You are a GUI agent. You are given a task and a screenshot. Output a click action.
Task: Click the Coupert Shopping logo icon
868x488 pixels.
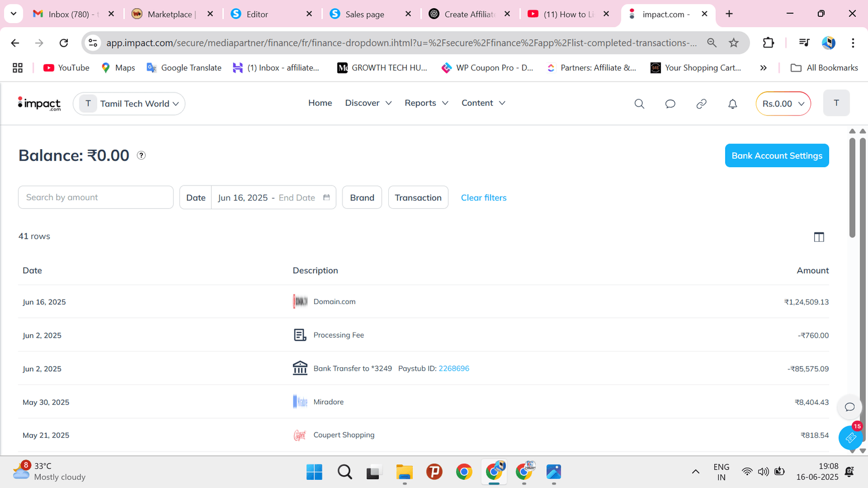tap(300, 435)
